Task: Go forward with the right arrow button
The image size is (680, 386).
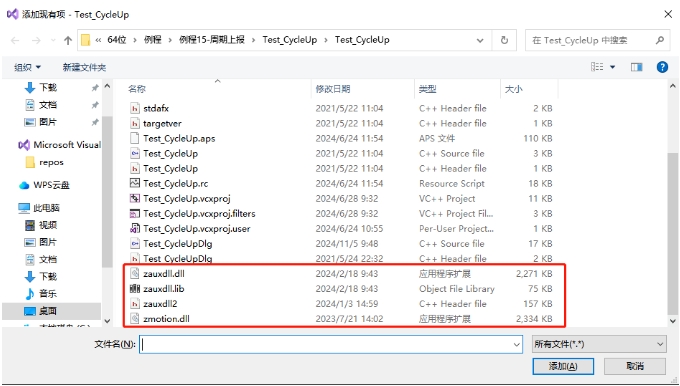Action: point(36,40)
